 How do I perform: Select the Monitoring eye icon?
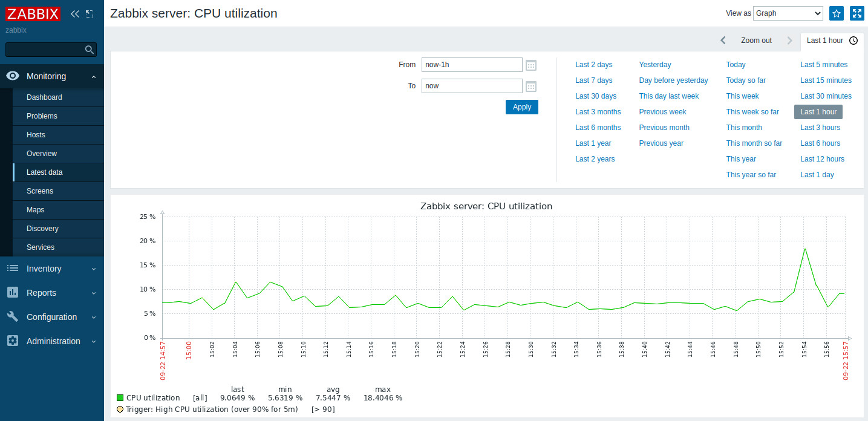coord(12,76)
